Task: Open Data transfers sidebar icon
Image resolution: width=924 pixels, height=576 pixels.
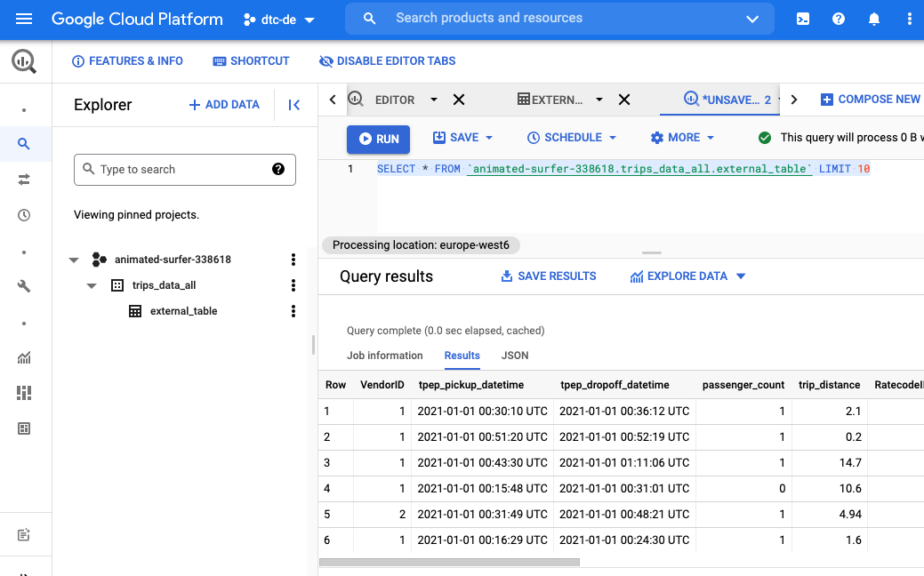Action: (x=24, y=180)
